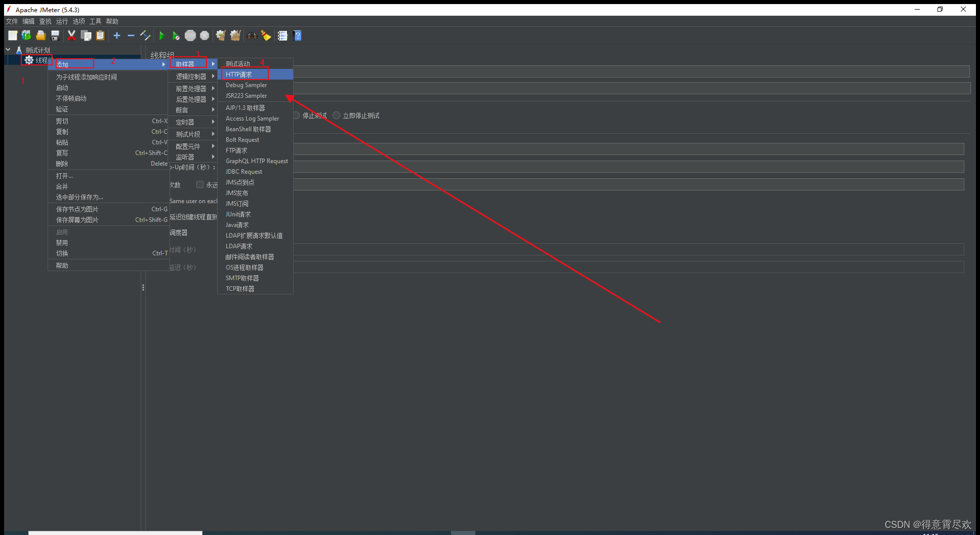Click 启动 in the context menu
Image resolution: width=980 pixels, height=535 pixels.
click(x=108, y=88)
